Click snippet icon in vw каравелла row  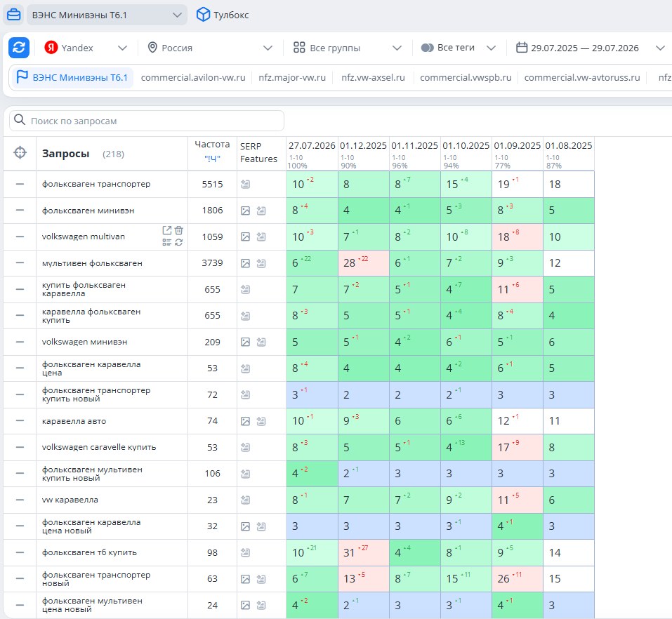(245, 500)
